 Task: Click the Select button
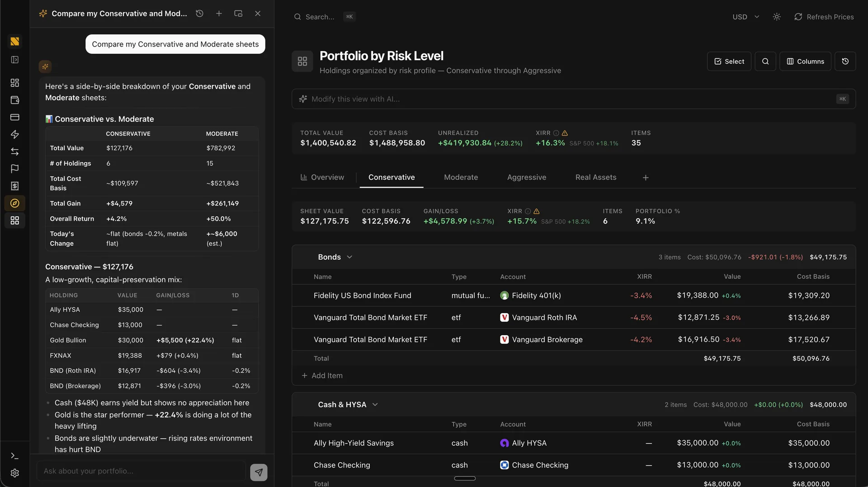(729, 61)
